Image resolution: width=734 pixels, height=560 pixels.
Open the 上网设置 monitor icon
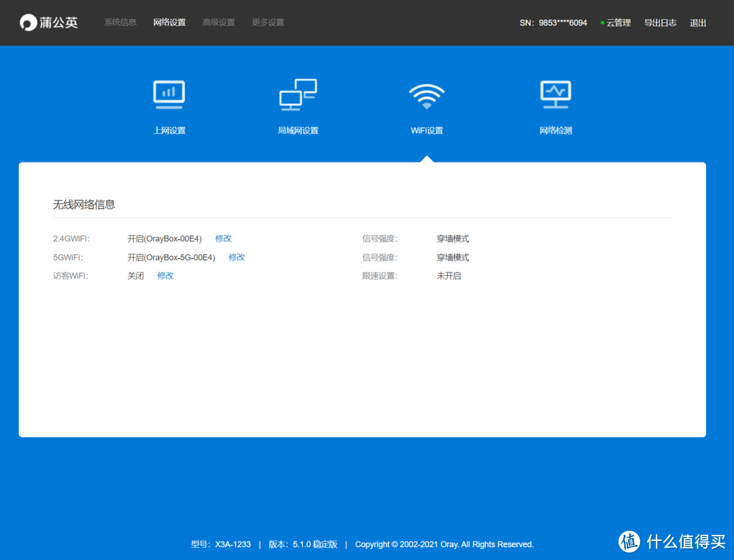coord(169,94)
